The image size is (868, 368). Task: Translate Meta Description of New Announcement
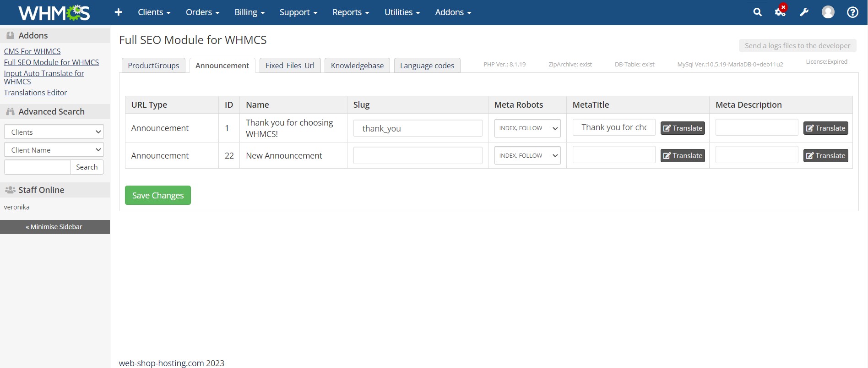click(825, 156)
